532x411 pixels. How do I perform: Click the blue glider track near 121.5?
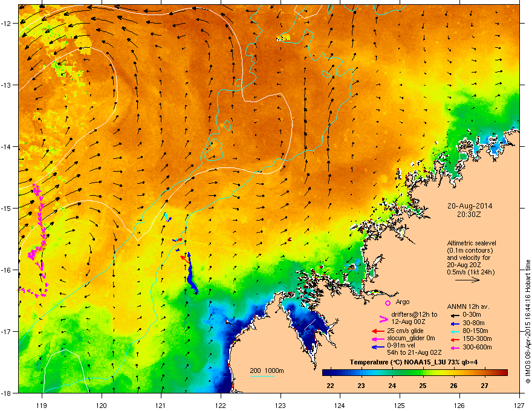pyautogui.click(x=191, y=274)
